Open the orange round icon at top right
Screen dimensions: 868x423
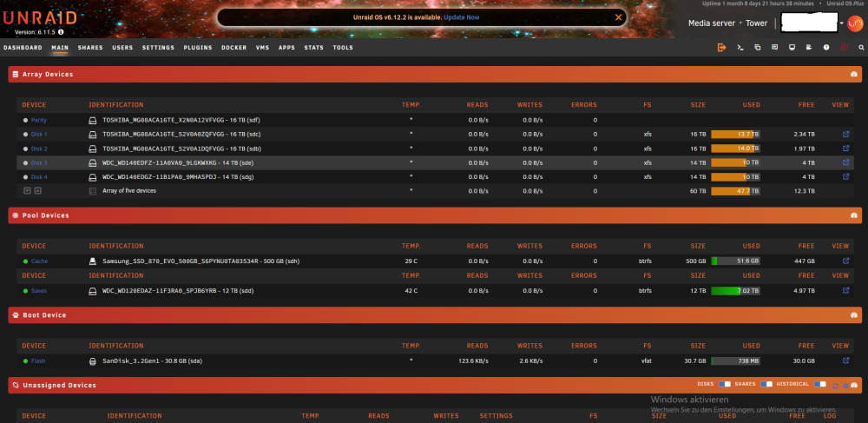[x=855, y=23]
